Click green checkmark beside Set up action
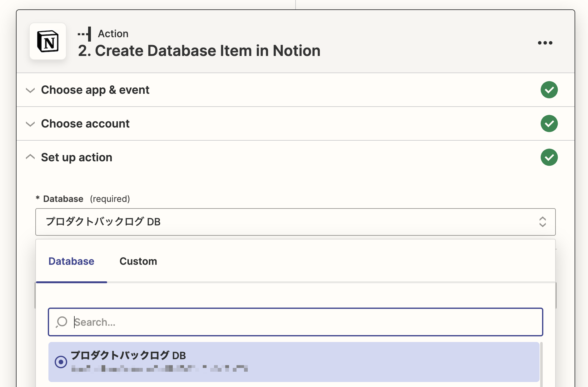Image resolution: width=588 pixels, height=387 pixels. 549,157
